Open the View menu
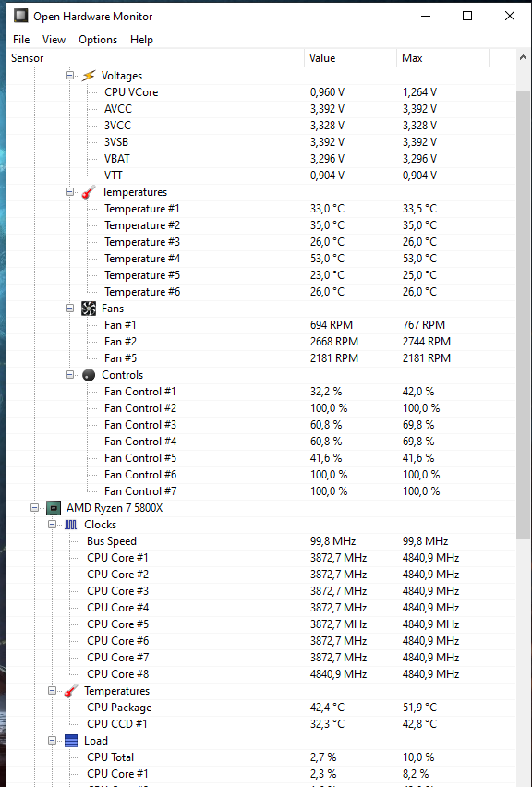This screenshot has height=787, width=532. [x=54, y=40]
